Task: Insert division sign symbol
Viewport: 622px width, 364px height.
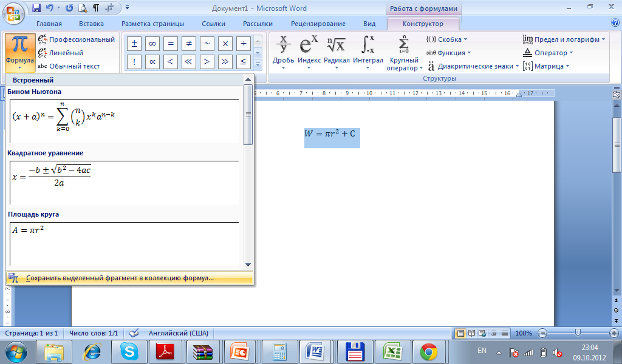Action: tap(244, 44)
